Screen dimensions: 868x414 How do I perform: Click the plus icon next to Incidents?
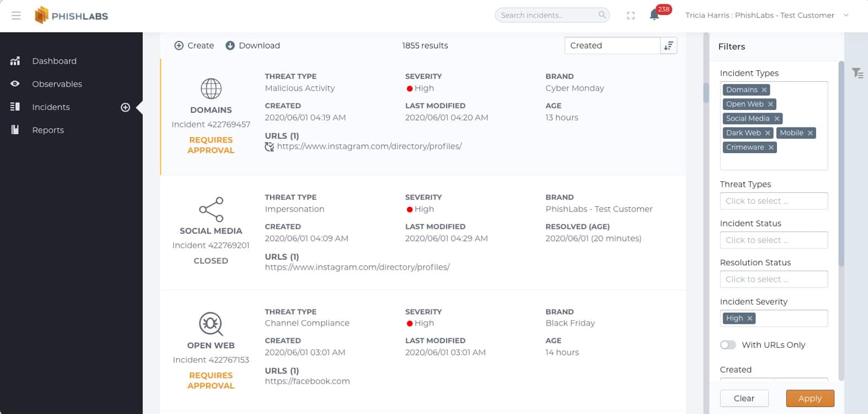(x=125, y=107)
